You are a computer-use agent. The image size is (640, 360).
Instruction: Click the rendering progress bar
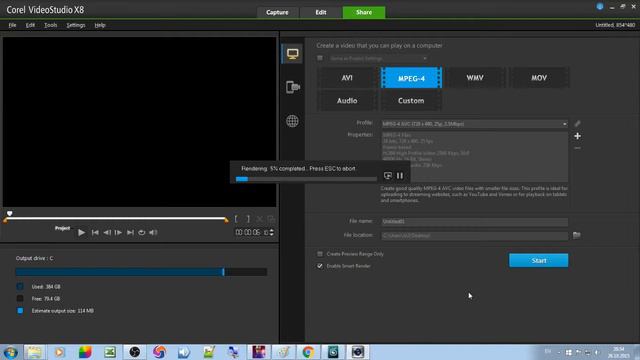pyautogui.click(x=306, y=179)
